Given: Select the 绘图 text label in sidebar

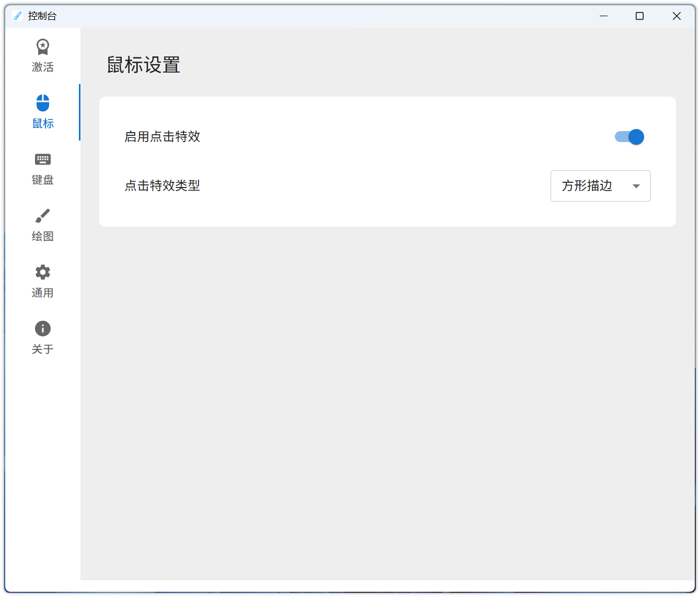Looking at the screenshot, I should pyautogui.click(x=42, y=237).
